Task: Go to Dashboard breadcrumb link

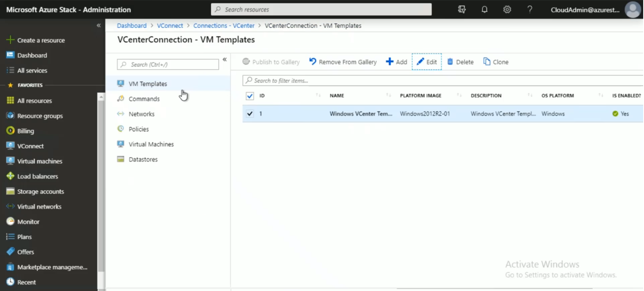Action: tap(132, 25)
